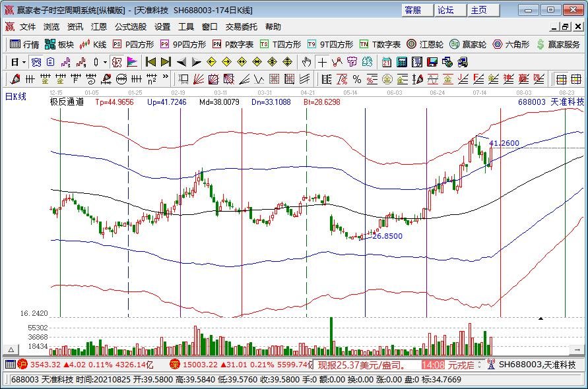Open the 公式选股 menu
The image size is (588, 389).
pyautogui.click(x=131, y=27)
